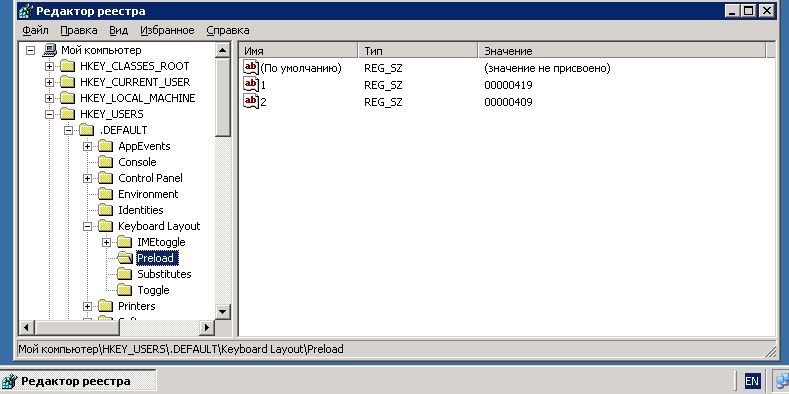The height and width of the screenshot is (394, 789).
Task: Click the tree pane scroll left arrow
Action: pyautogui.click(x=27, y=328)
